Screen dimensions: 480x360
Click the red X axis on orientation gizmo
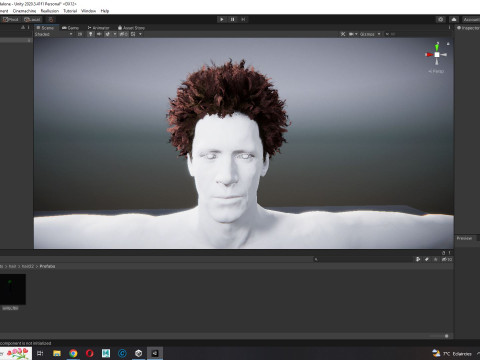click(429, 54)
